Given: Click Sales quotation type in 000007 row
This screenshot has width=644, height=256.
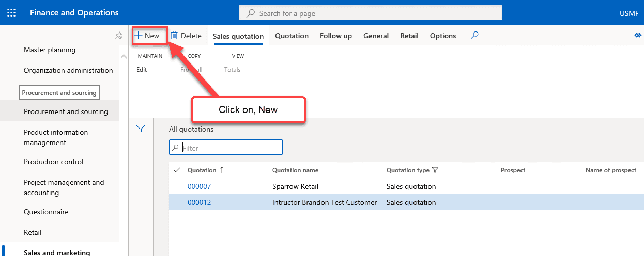Looking at the screenshot, I should click(411, 186).
